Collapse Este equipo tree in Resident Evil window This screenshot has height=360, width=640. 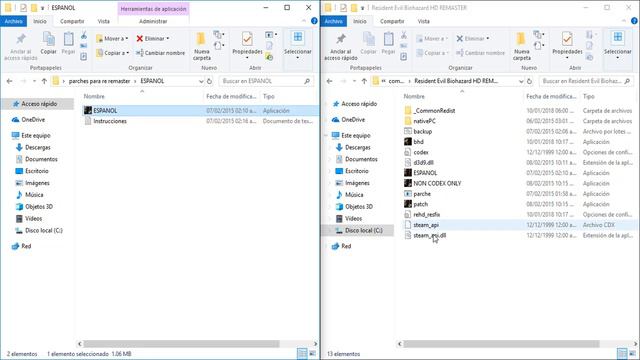(x=326, y=136)
